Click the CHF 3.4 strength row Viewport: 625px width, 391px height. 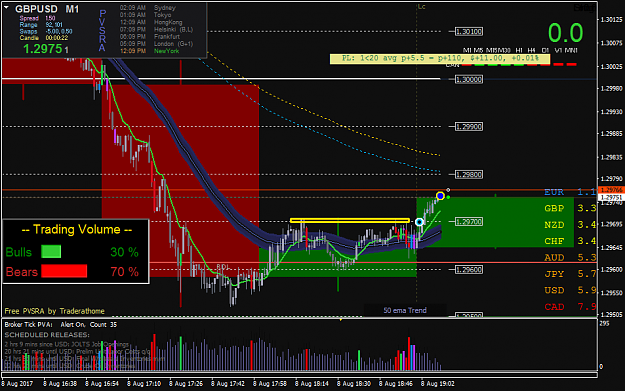(x=570, y=241)
